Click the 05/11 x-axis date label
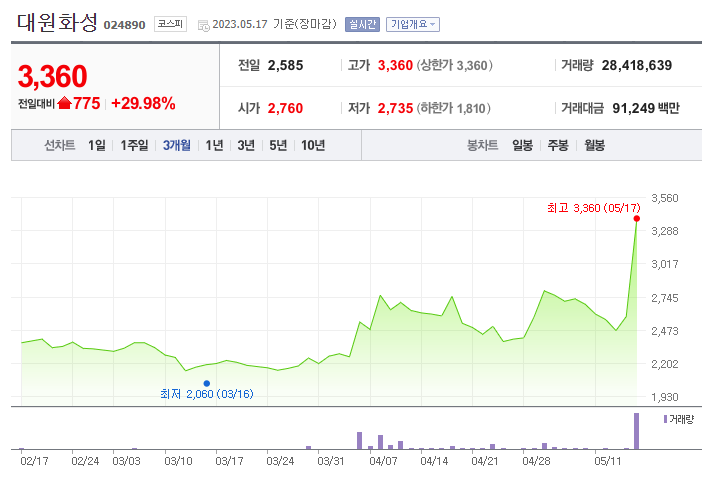 click(608, 461)
